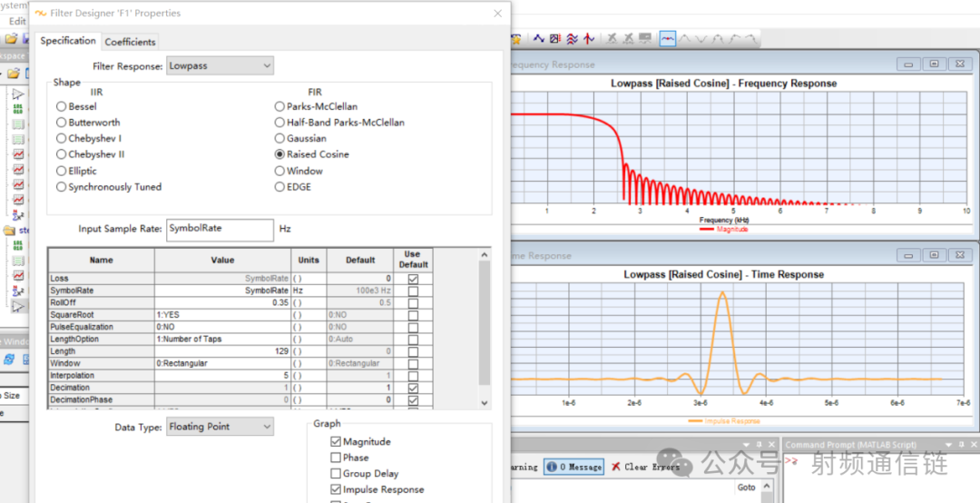Click parameter table scroll-up arrow

click(485, 254)
